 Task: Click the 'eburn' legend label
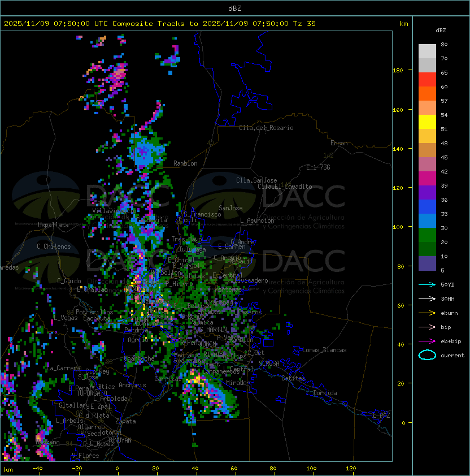pos(449,313)
